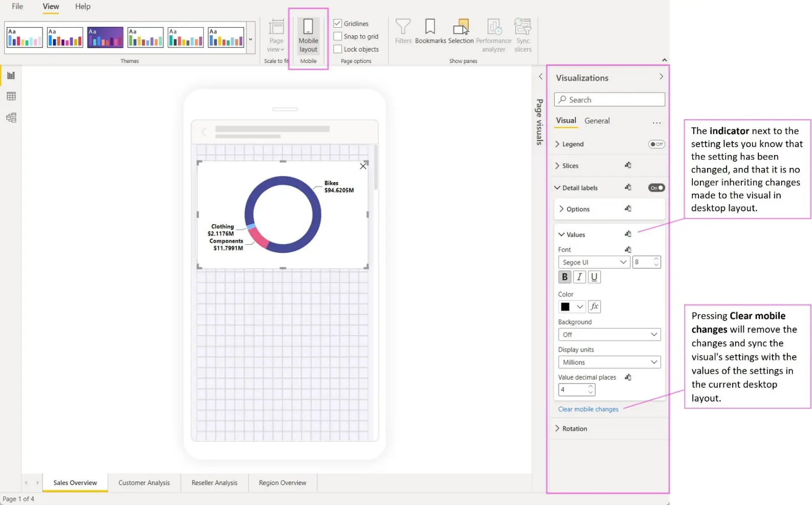
Task: Open the Bookmarks pane
Action: pyautogui.click(x=430, y=32)
